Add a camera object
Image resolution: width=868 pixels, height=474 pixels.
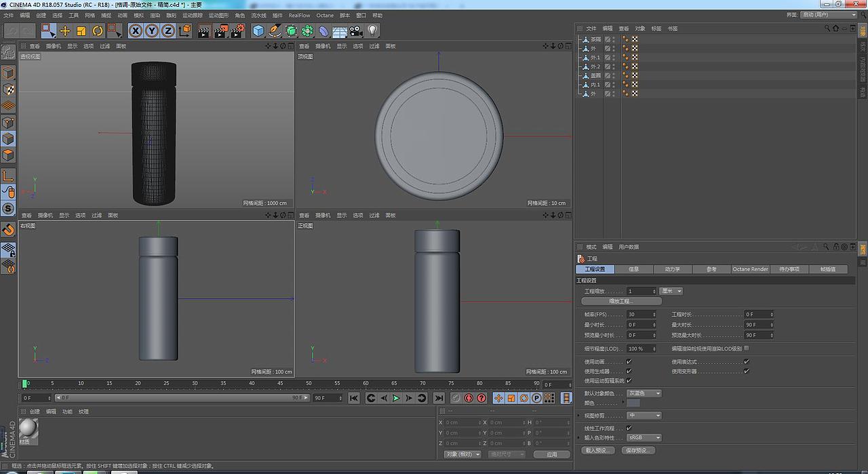[x=356, y=31]
